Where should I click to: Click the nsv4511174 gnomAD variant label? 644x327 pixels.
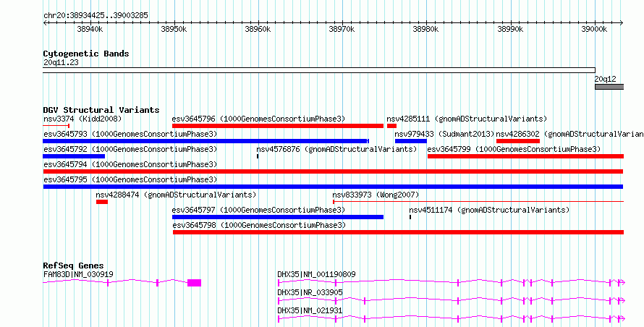[489, 211]
